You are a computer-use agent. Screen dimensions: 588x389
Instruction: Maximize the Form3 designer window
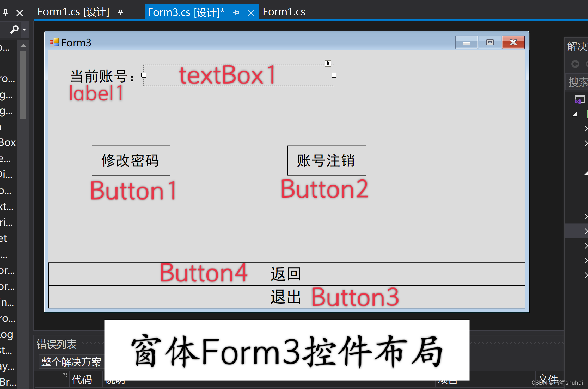point(490,43)
